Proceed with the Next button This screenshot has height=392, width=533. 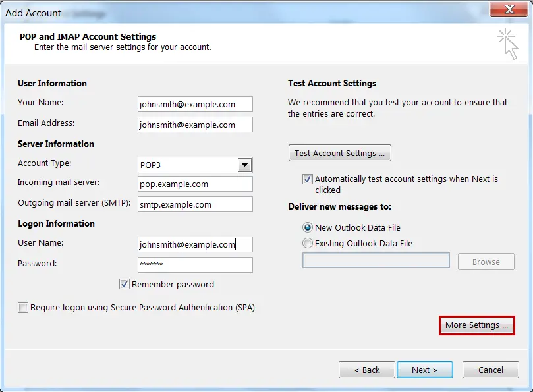425,370
